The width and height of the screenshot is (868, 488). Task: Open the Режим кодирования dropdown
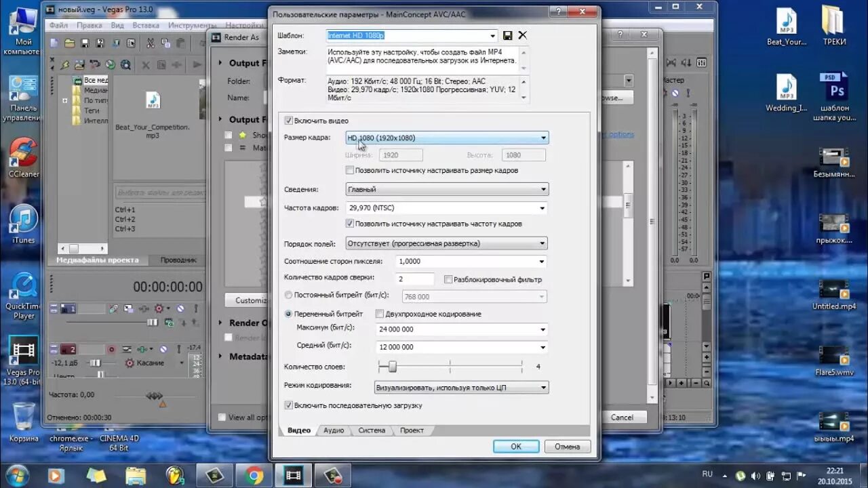462,388
